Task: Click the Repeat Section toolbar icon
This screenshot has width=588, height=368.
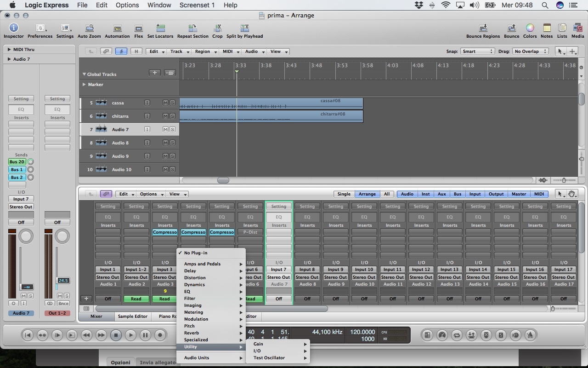Action: (193, 31)
